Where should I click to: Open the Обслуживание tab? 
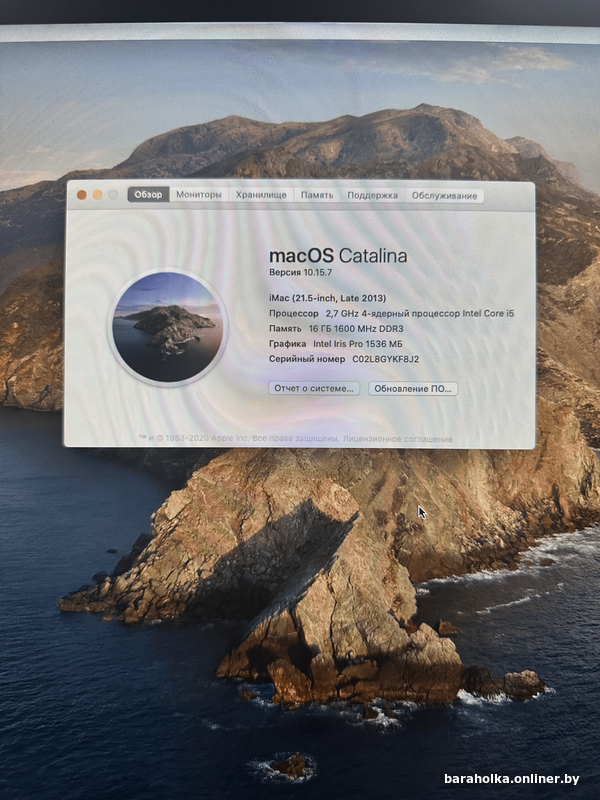click(x=444, y=195)
